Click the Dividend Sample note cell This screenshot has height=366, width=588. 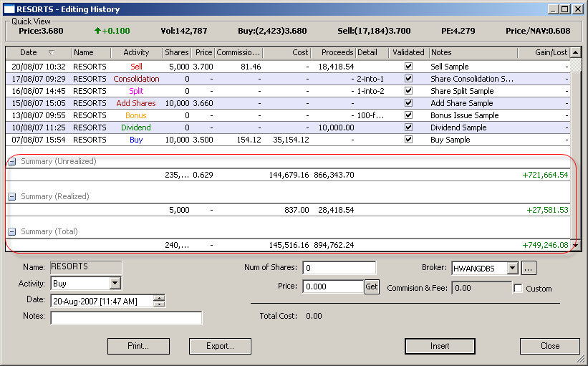pyautogui.click(x=458, y=127)
